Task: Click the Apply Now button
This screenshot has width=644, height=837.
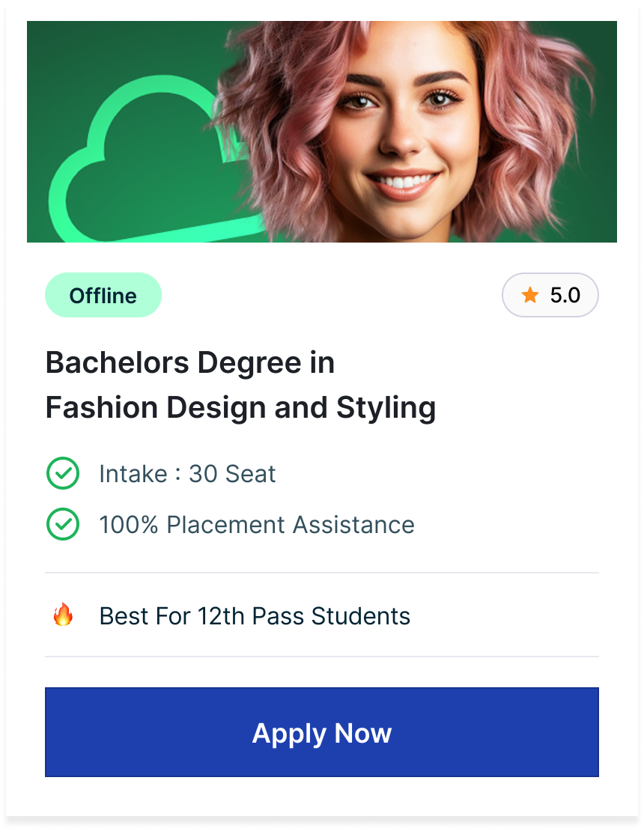Action: (x=322, y=731)
